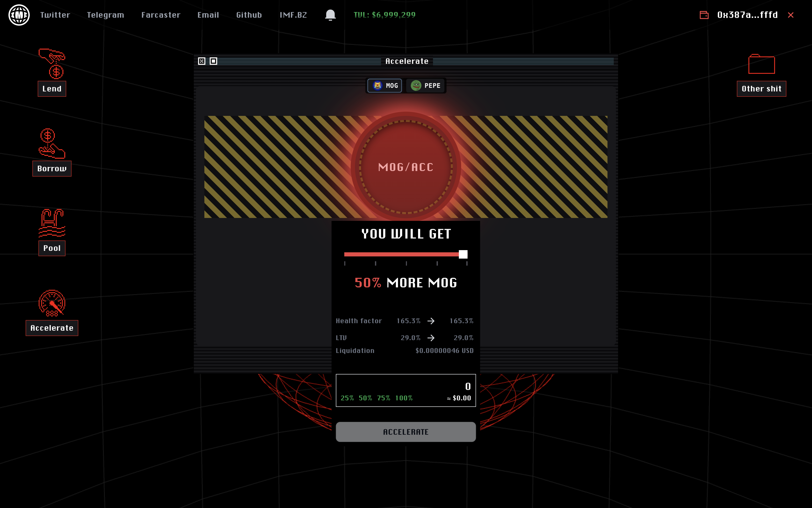The width and height of the screenshot is (812, 508).
Task: Click the Pool label
Action: (52, 248)
